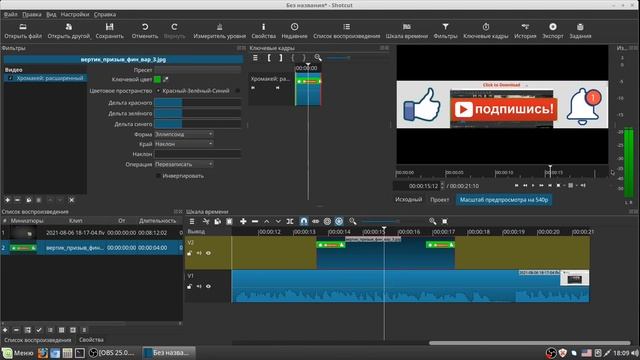This screenshot has height=360, width=640.
Task: Zoom out the timeline with magnifier icon
Action: click(353, 221)
